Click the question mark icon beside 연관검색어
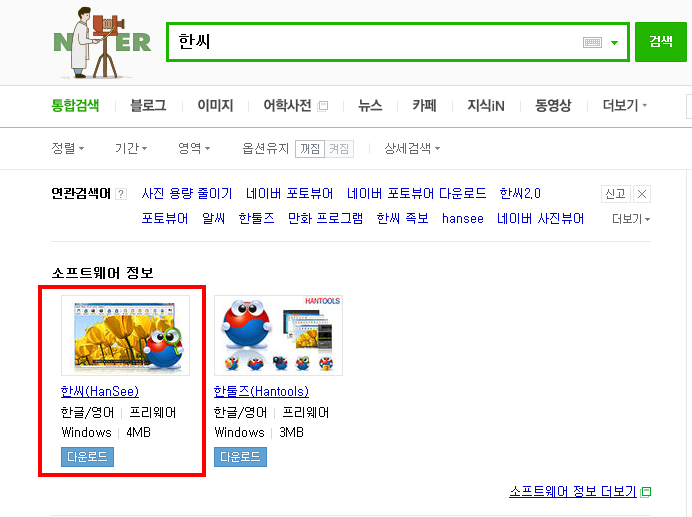The image size is (692, 517). coord(121,194)
